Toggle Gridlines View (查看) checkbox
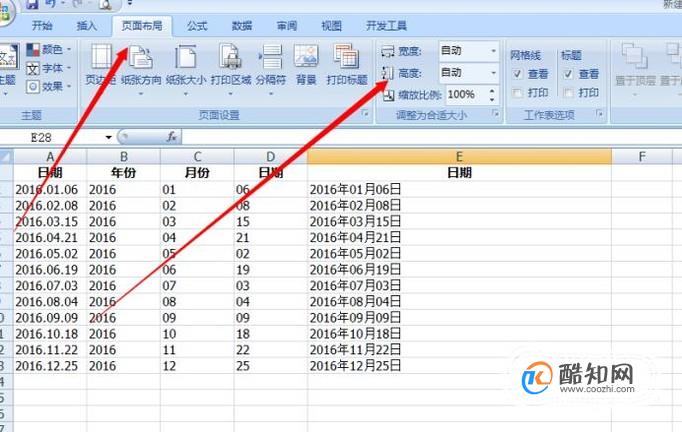 517,74
